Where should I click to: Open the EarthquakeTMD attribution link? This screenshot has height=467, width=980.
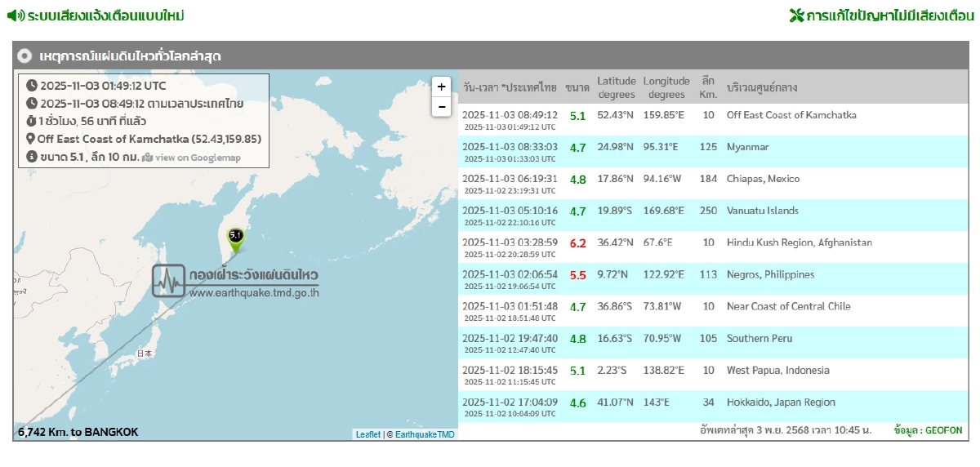coord(425,434)
